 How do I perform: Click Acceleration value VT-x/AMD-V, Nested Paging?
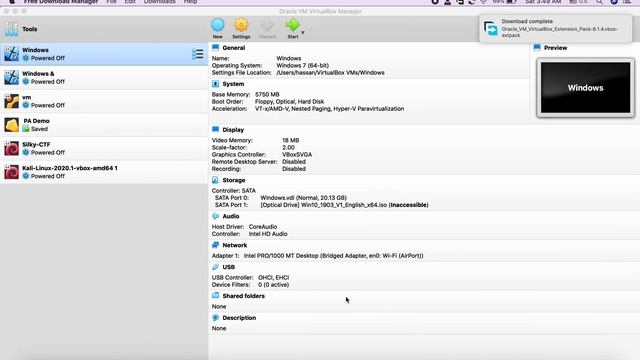point(329,109)
